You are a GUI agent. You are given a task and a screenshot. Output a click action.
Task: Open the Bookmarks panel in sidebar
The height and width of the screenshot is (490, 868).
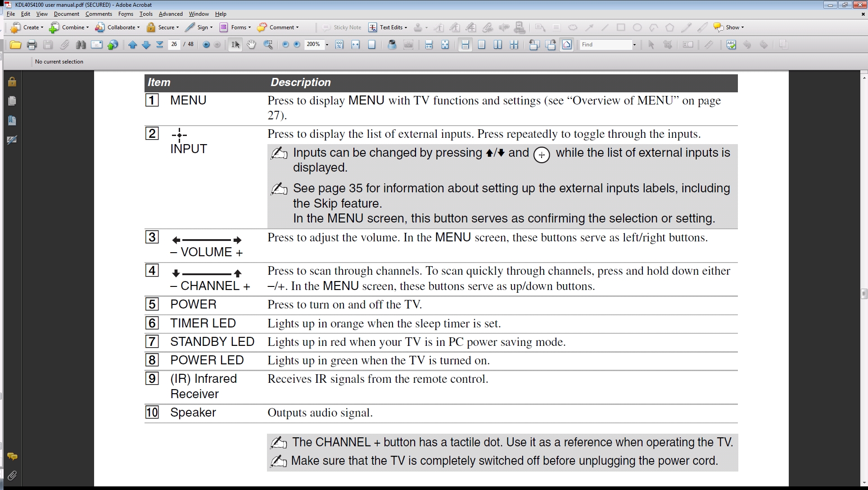pos(12,121)
